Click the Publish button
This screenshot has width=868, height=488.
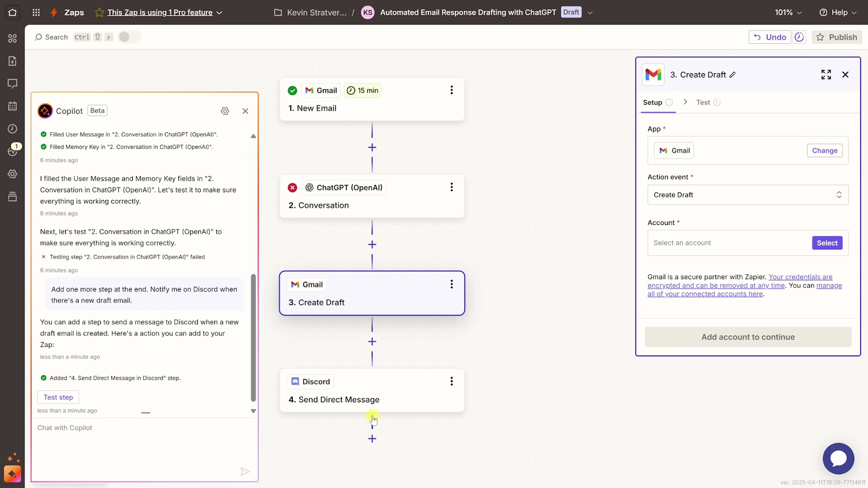tap(837, 37)
